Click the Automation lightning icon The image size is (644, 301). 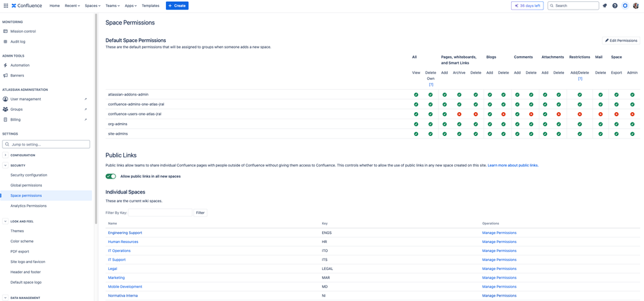tap(5, 65)
